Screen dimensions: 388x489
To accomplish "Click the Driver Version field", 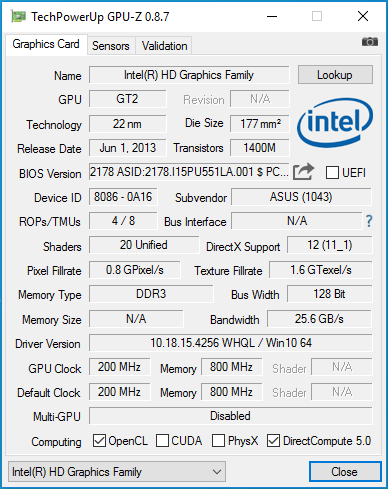I will click(231, 343).
